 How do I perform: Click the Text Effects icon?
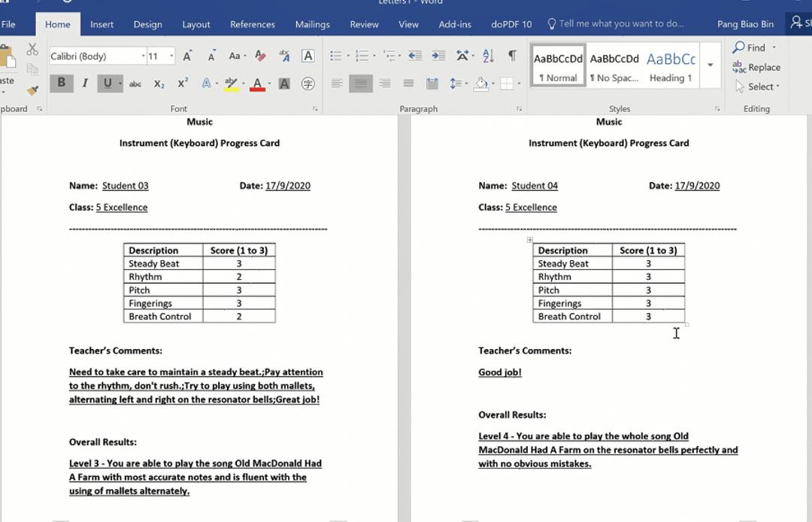pyautogui.click(x=206, y=83)
